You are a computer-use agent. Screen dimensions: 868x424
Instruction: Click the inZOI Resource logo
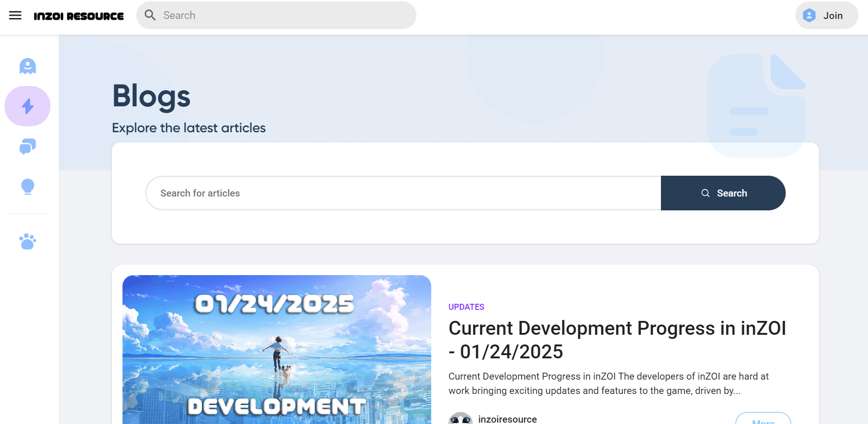point(79,16)
